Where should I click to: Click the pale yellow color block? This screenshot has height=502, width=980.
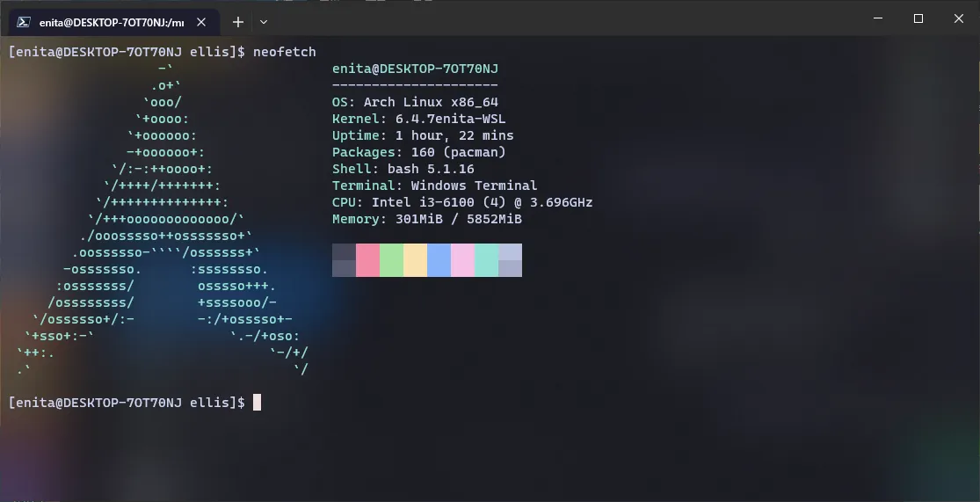tap(415, 260)
